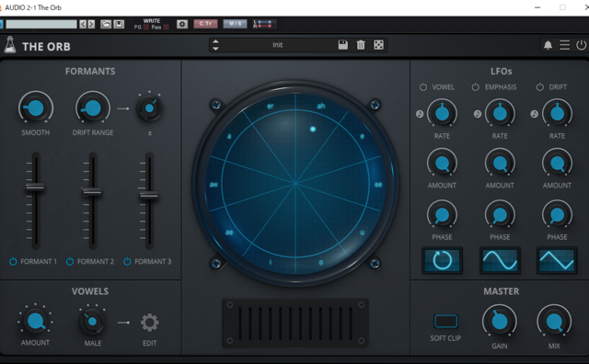Viewport: 589px width, 364px height.
Task: Enable the EMPHASIS LFO power toggle
Action: (x=476, y=87)
